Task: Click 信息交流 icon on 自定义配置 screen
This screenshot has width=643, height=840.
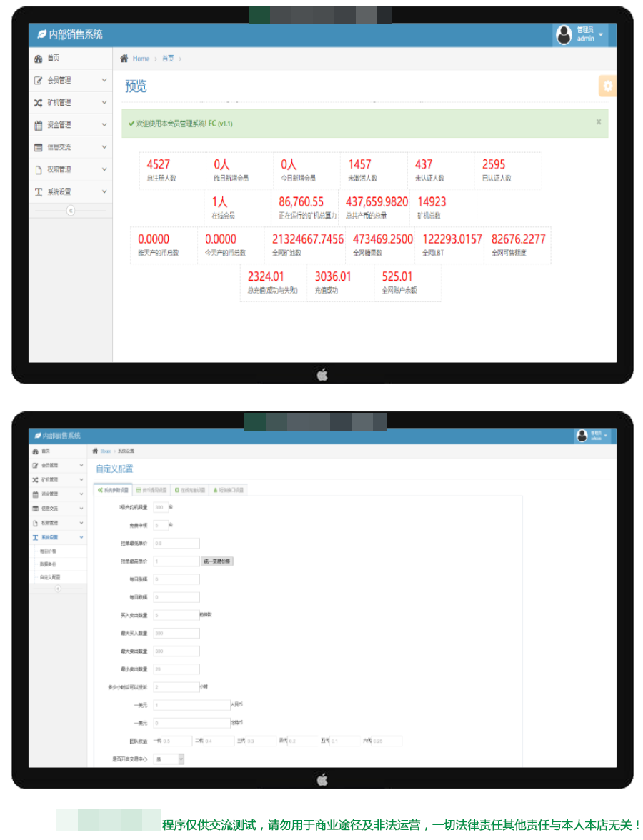Action: 36,509
